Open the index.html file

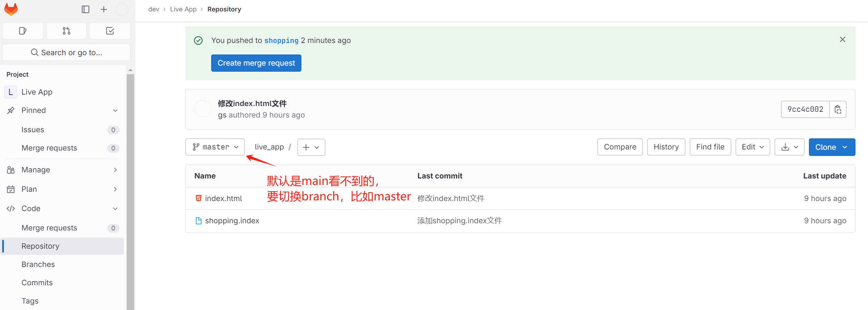[x=223, y=199]
